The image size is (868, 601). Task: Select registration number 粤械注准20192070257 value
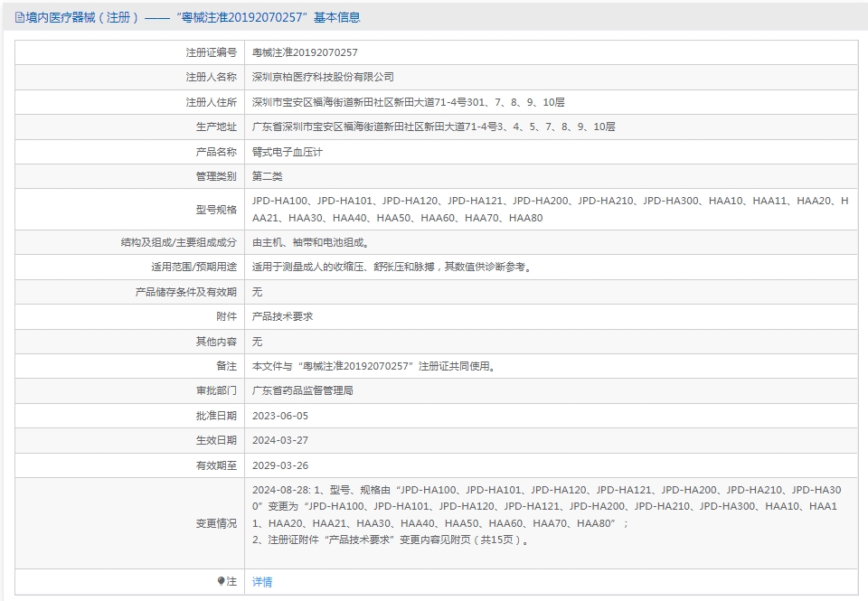point(305,53)
